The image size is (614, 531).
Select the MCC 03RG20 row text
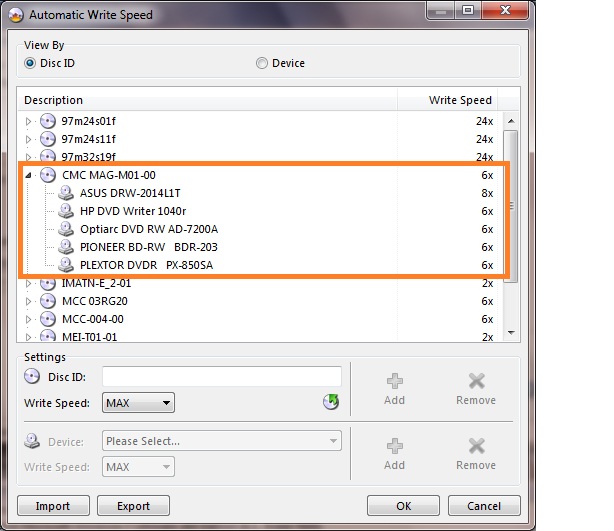(x=95, y=301)
